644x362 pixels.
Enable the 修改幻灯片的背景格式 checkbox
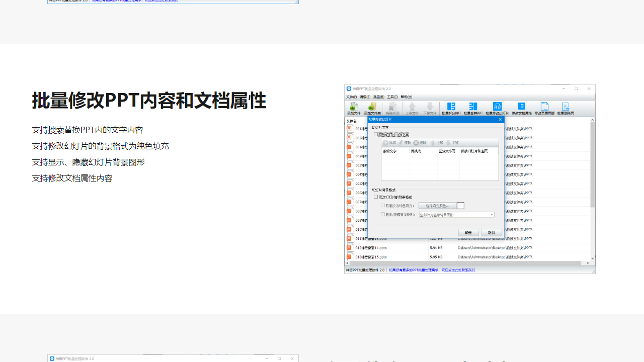pos(375,196)
